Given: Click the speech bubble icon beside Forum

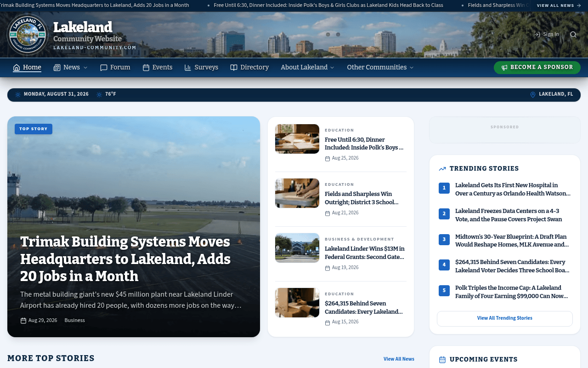Looking at the screenshot, I should click(104, 68).
